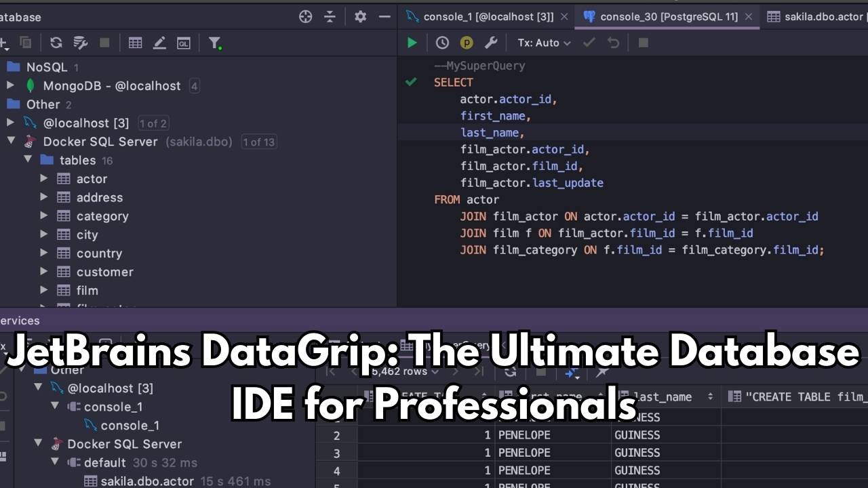
Task: Select the Other group folder in Database tree
Action: 43,104
